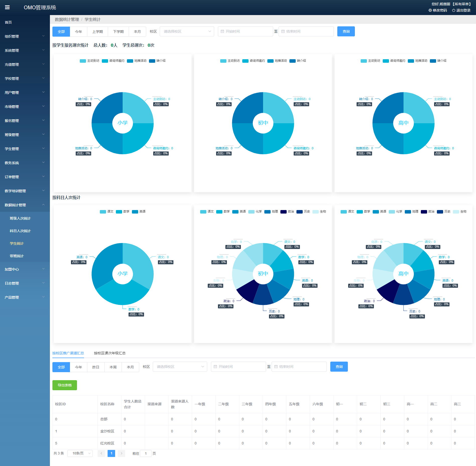Toggle 转介绍 legend swatch in 初中 chart

click(x=292, y=61)
